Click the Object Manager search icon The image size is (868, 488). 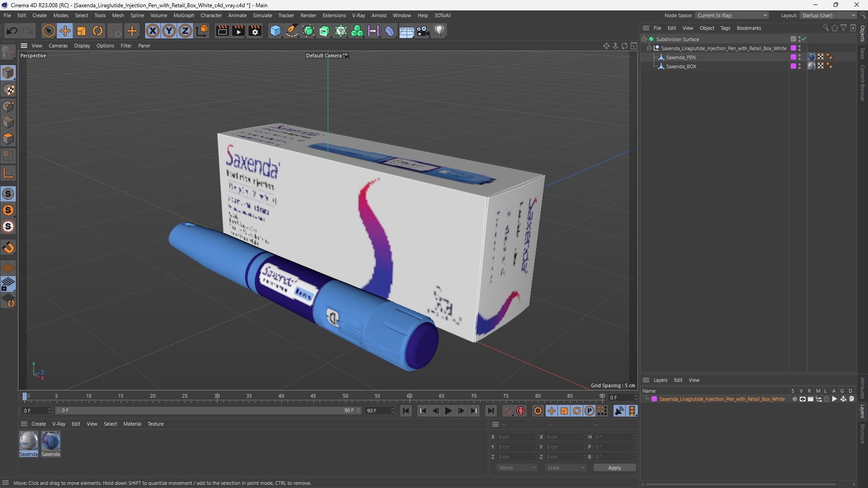pos(826,28)
